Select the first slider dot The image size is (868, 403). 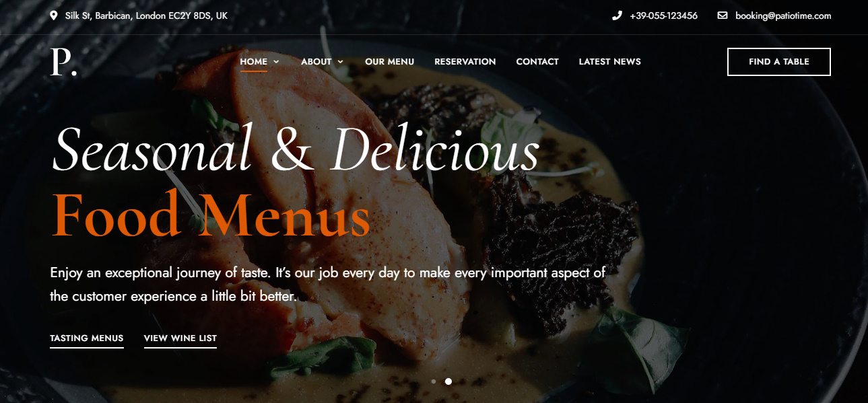click(434, 381)
